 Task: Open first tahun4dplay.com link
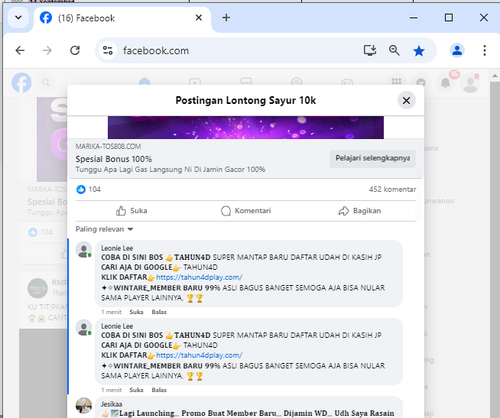(x=199, y=277)
